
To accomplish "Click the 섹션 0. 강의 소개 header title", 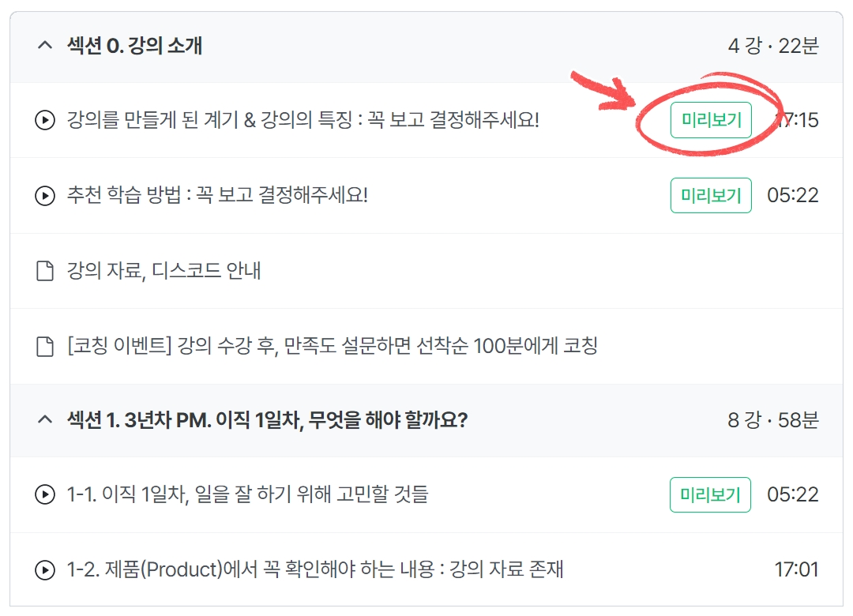I will [135, 46].
